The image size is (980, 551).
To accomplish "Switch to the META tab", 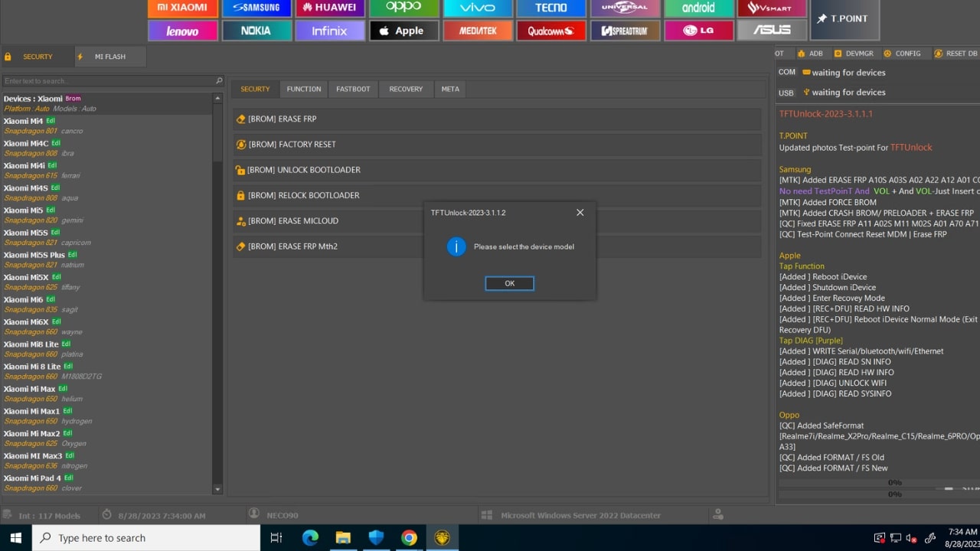I will click(450, 89).
